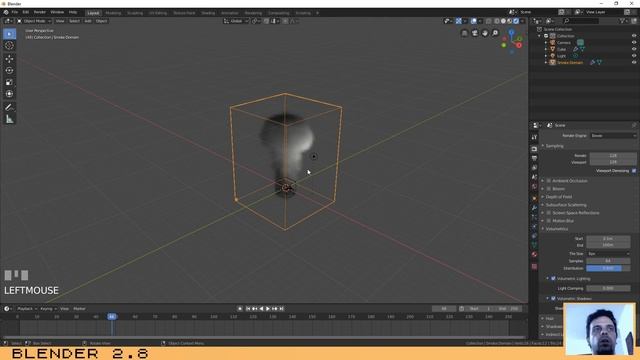Viewport: 640px width, 360px height.
Task: Click the pan view hand icon
Action: tap(485, 33)
